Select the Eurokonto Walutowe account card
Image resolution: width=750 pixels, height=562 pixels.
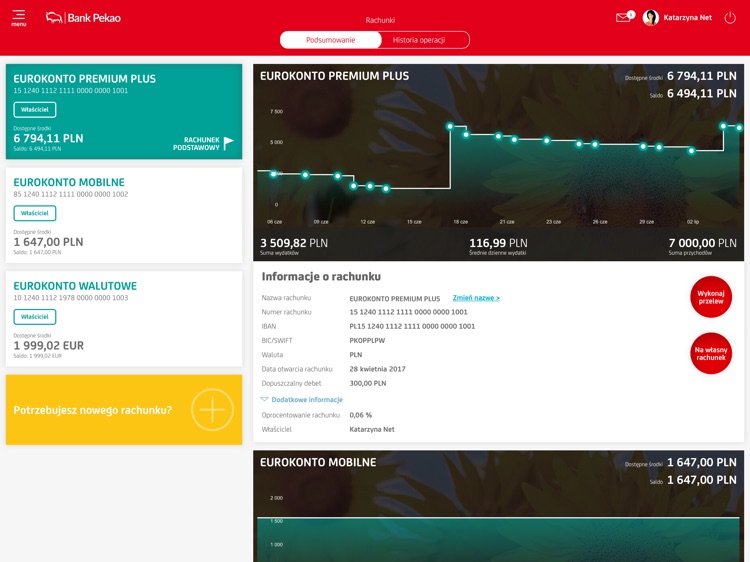tap(124, 319)
